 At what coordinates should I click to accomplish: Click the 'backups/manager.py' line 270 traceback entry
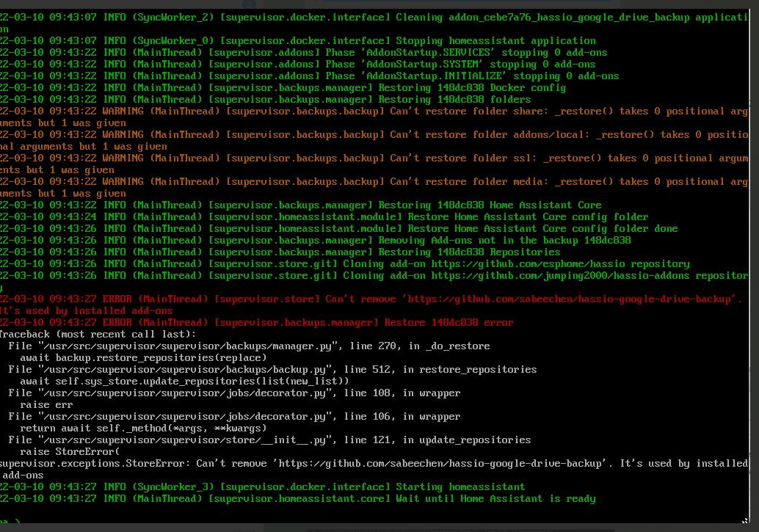tap(249, 346)
